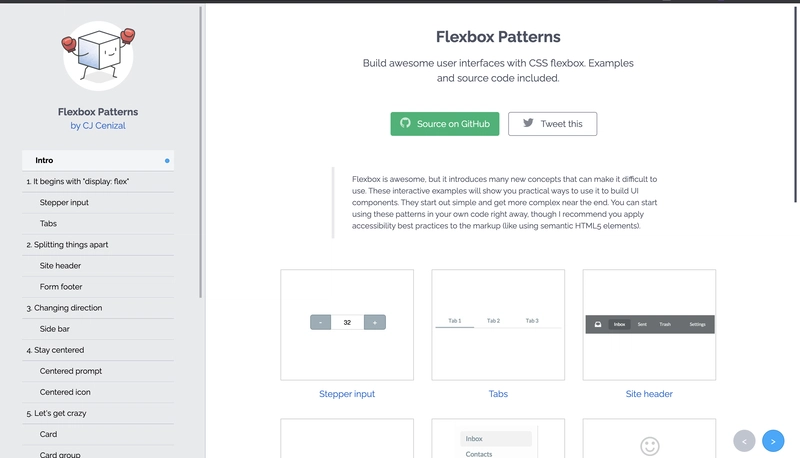Click the plus button in stepper preview
Image resolution: width=800 pixels, height=458 pixels.
pos(374,322)
